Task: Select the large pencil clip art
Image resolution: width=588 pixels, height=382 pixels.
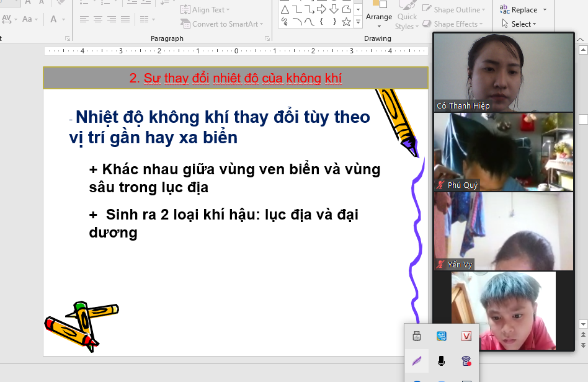Action: [x=398, y=123]
